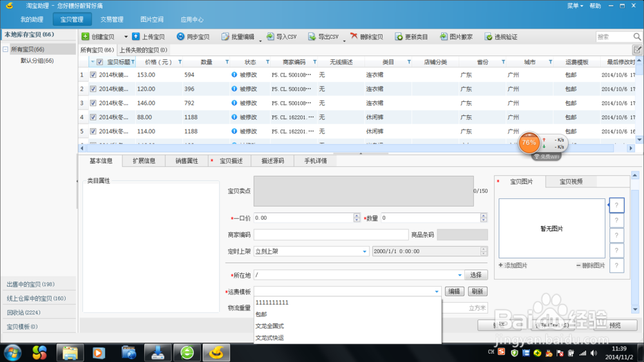Open 应用中心 menu tab
The image size is (644, 362).
[192, 19]
